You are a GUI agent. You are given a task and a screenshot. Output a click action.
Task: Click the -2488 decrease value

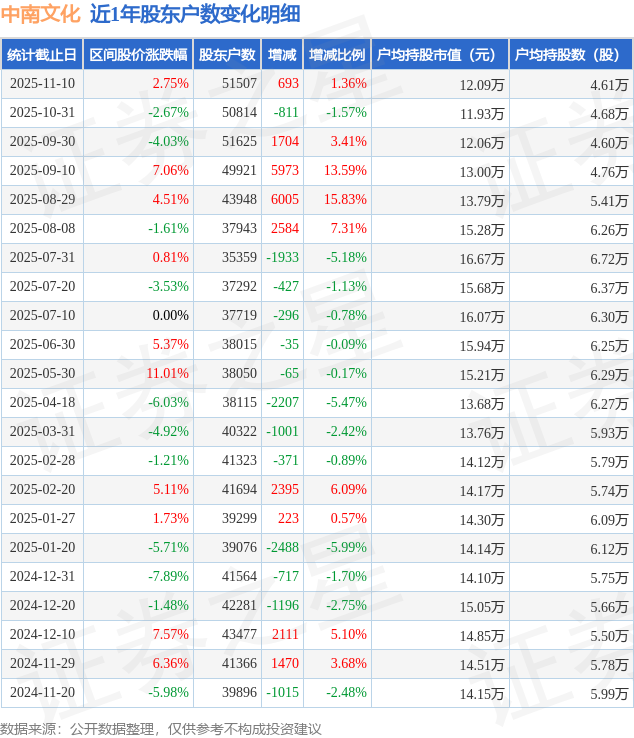(282, 547)
